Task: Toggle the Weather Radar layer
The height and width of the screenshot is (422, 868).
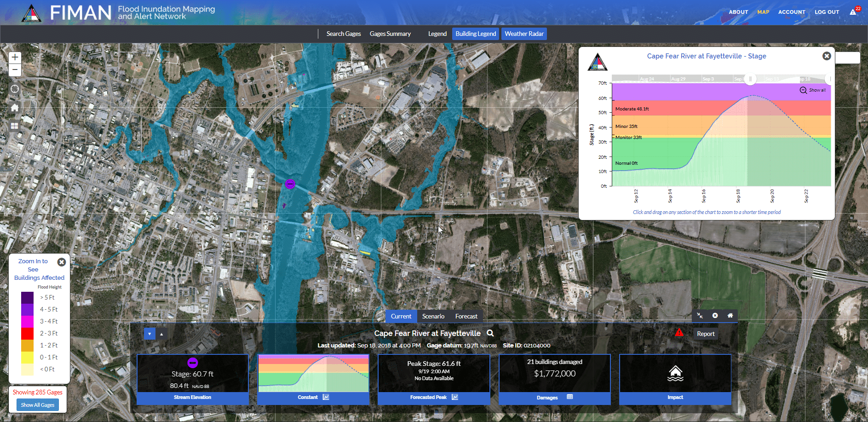Action: pos(524,34)
